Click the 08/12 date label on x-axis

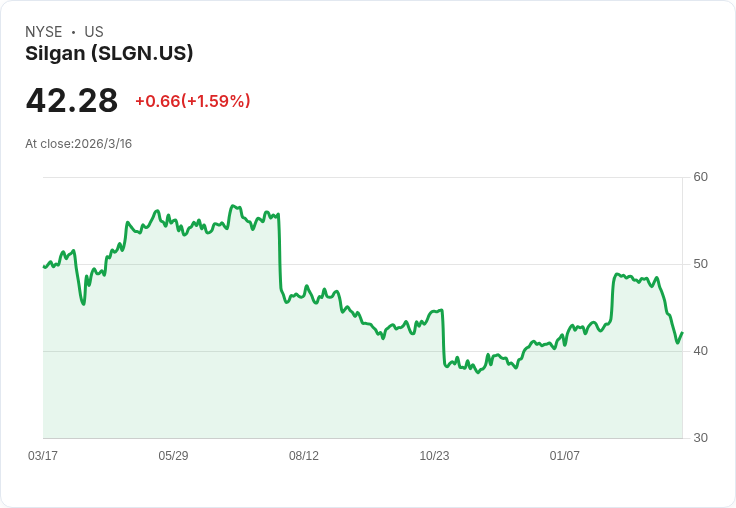click(x=304, y=456)
